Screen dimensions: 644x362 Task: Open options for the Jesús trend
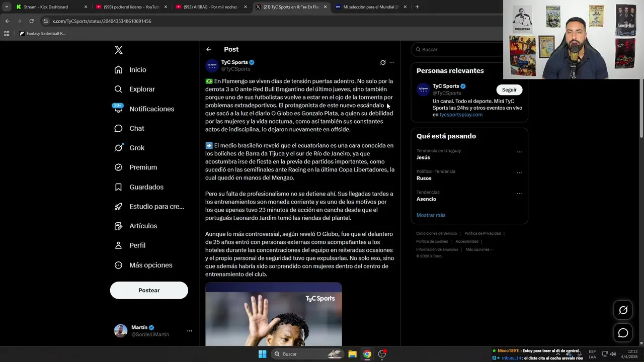pos(519,152)
